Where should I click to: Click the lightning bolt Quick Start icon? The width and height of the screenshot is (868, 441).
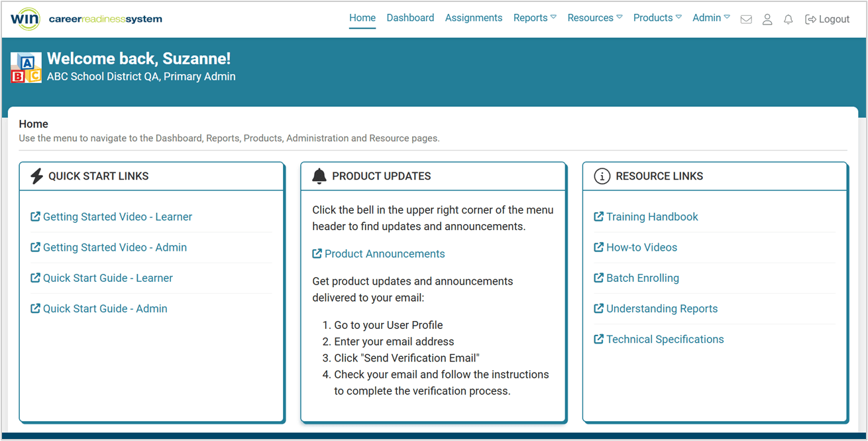point(37,176)
